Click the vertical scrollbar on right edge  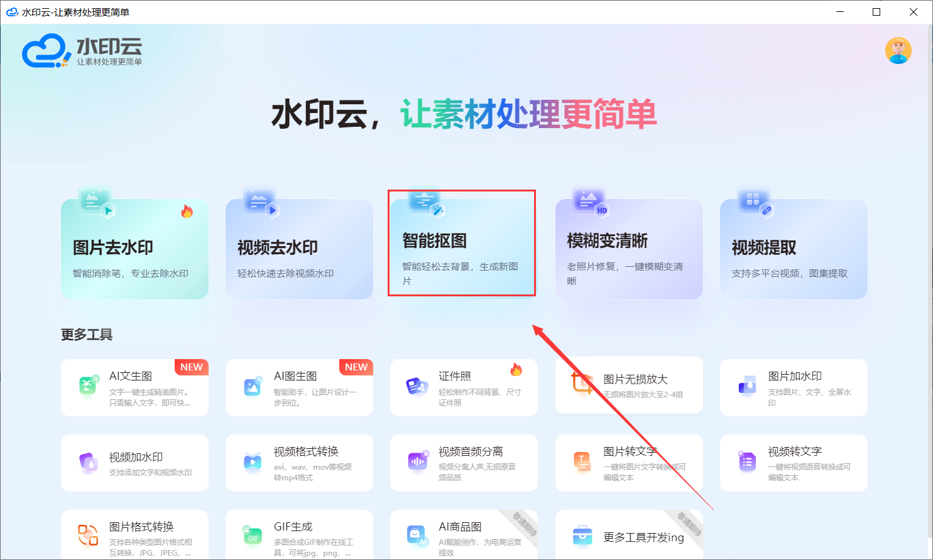(x=930, y=281)
